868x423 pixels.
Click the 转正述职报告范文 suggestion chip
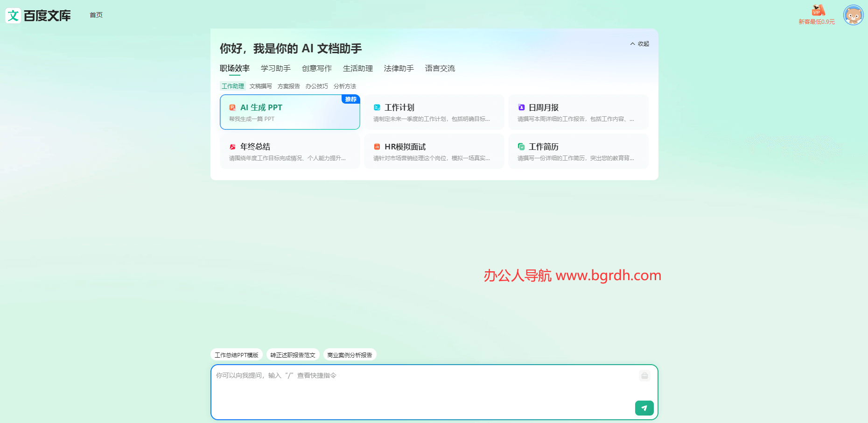(292, 355)
